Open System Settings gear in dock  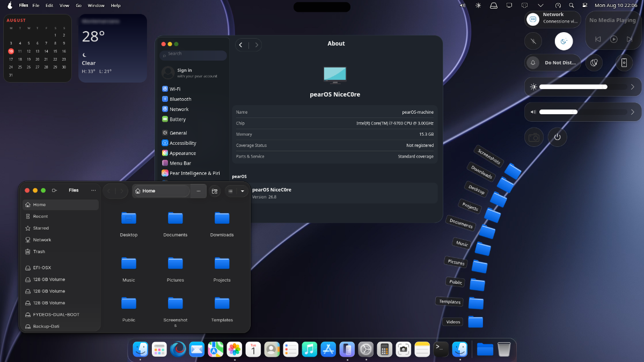tap(365, 349)
